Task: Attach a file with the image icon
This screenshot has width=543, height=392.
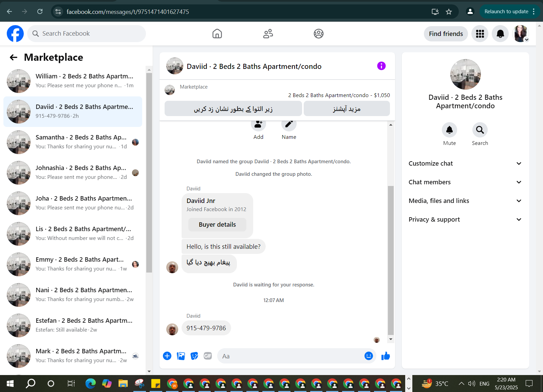Action: point(181,356)
